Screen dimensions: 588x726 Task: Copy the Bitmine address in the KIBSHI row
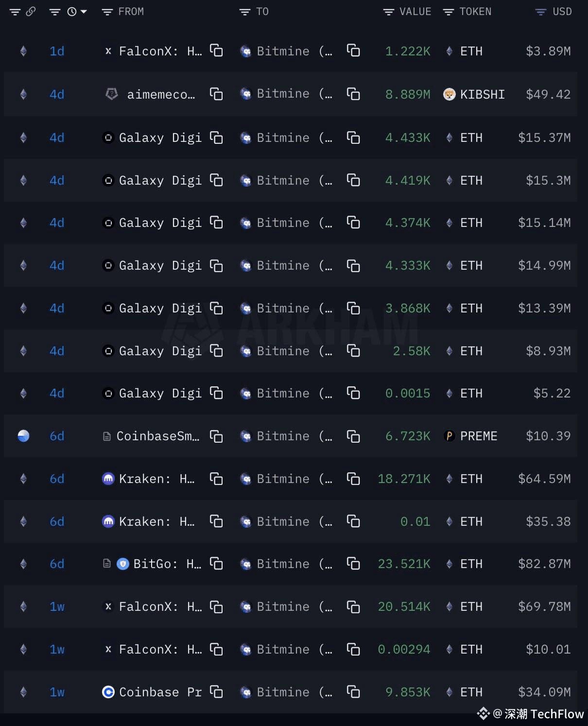tap(353, 93)
